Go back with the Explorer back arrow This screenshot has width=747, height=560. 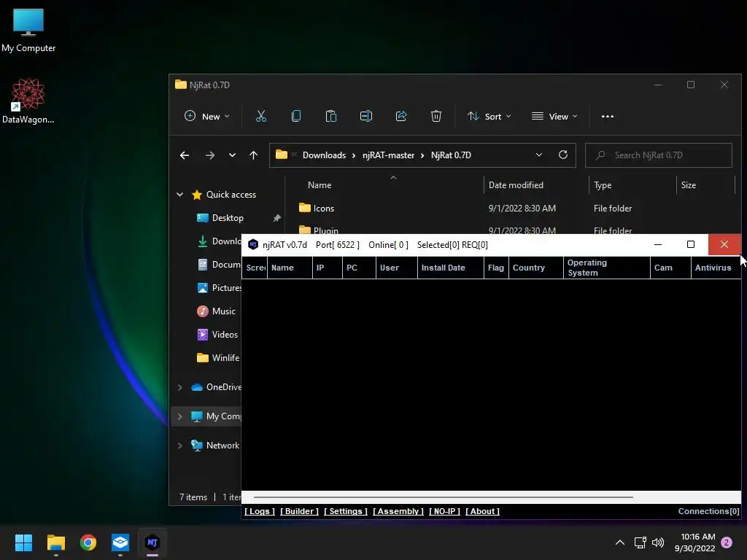185,155
